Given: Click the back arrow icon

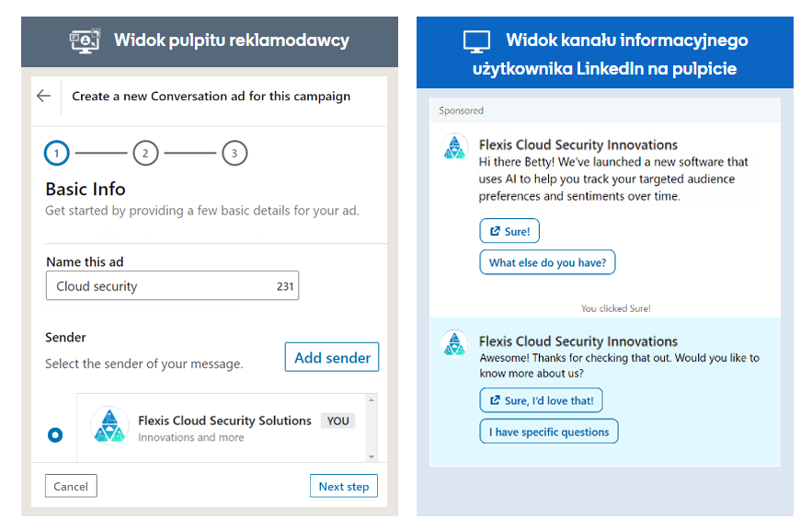Looking at the screenshot, I should [43, 97].
